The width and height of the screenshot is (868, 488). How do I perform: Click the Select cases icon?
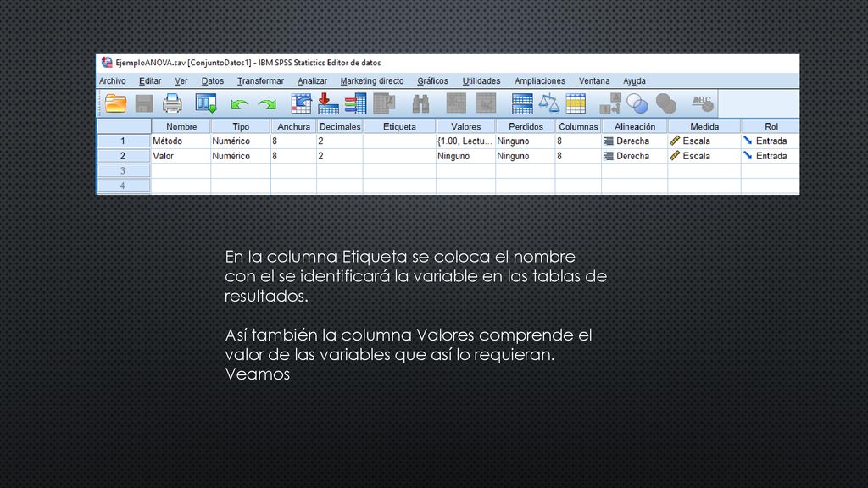[x=576, y=103]
